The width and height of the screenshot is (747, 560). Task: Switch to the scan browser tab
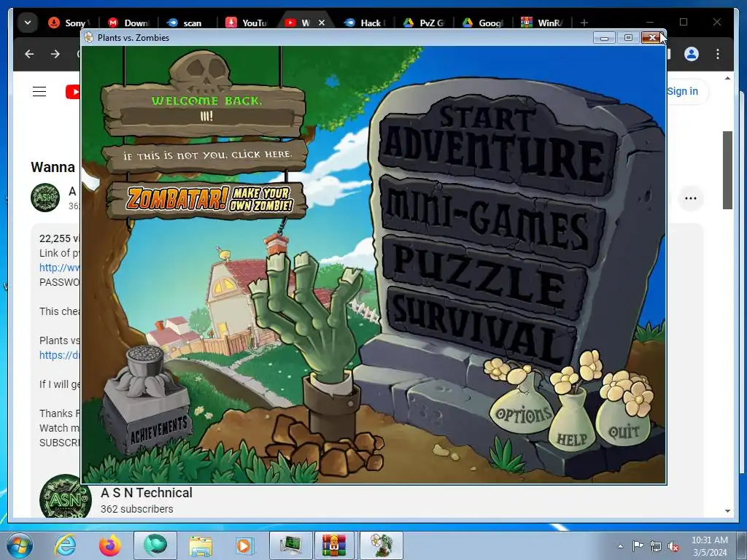[187, 23]
